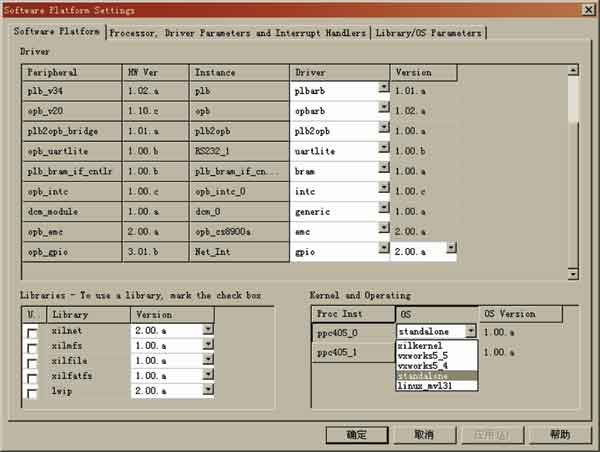Image resolution: width=600 pixels, height=452 pixels.
Task: Click the driver table scrollbar down arrow
Action: 573,274
